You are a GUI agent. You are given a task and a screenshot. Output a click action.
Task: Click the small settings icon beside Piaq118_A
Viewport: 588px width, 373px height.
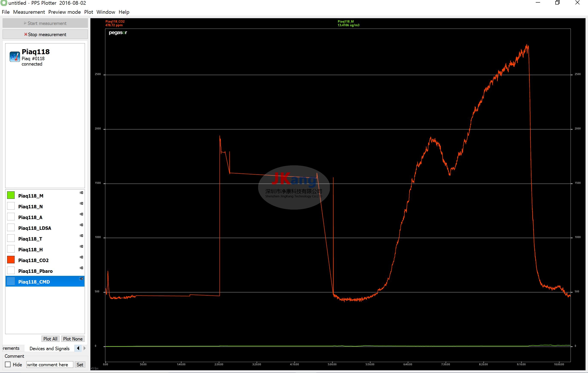point(81,214)
